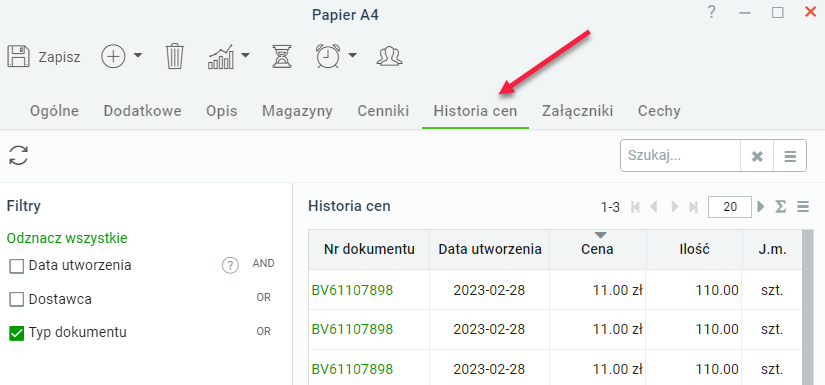Sort by the Ilość column header
Viewport: 825px width, 385px height.
[x=695, y=249]
